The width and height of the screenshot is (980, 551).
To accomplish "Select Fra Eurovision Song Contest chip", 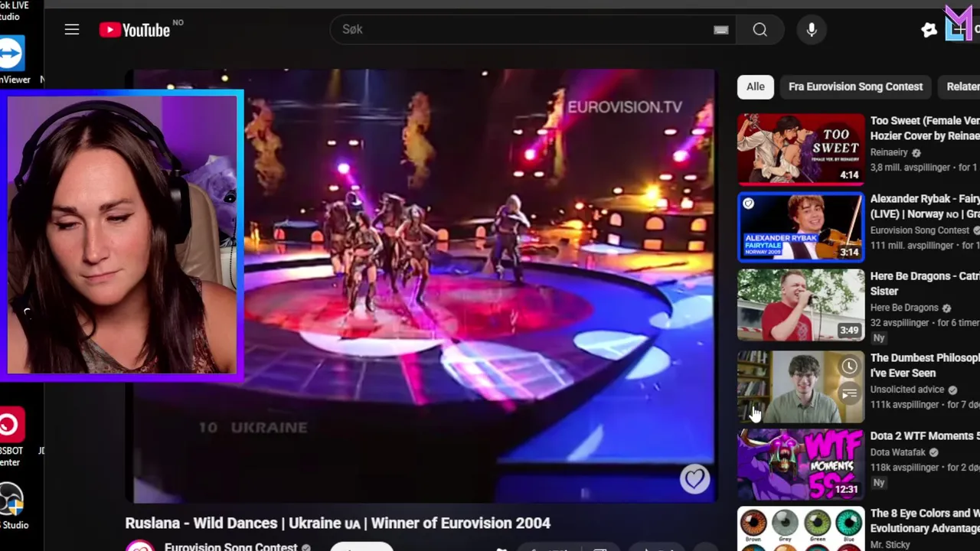I will point(855,86).
